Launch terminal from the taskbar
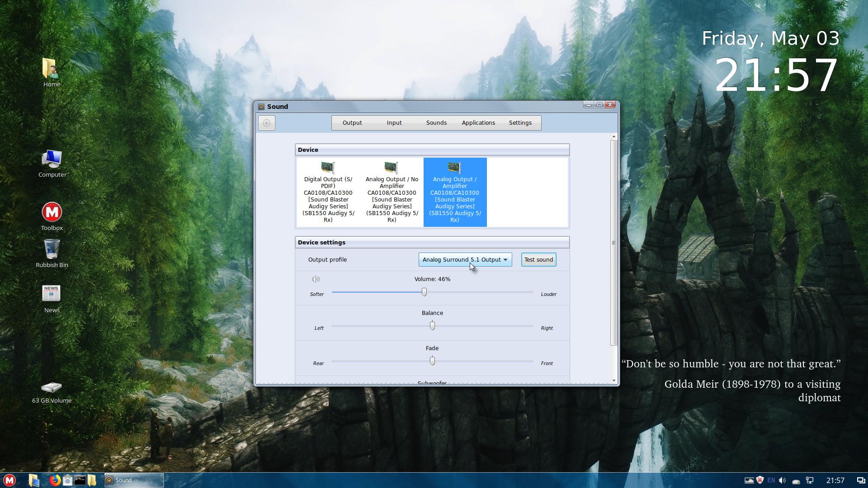The width and height of the screenshot is (868, 488). tap(80, 480)
